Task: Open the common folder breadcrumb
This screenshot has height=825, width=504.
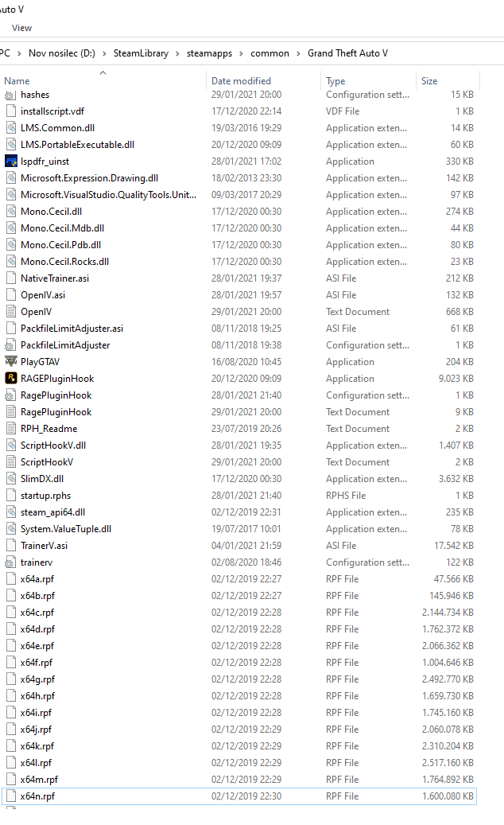Action: (269, 53)
